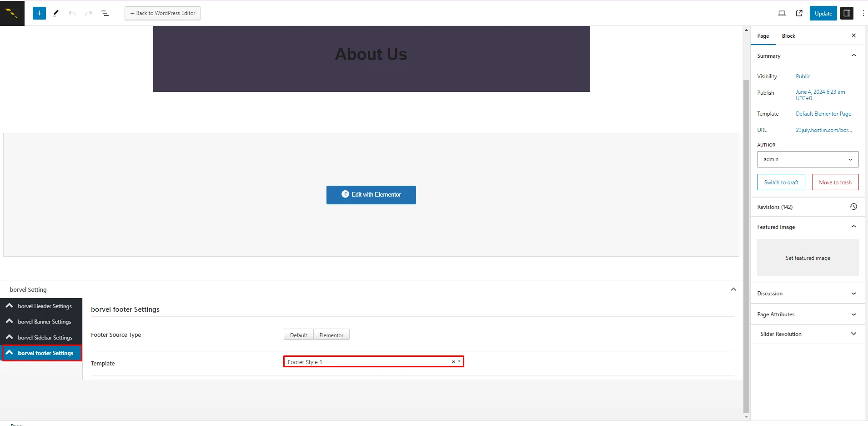Image resolution: width=868 pixels, height=426 pixels.
Task: Click the Set featured image area
Action: click(808, 258)
